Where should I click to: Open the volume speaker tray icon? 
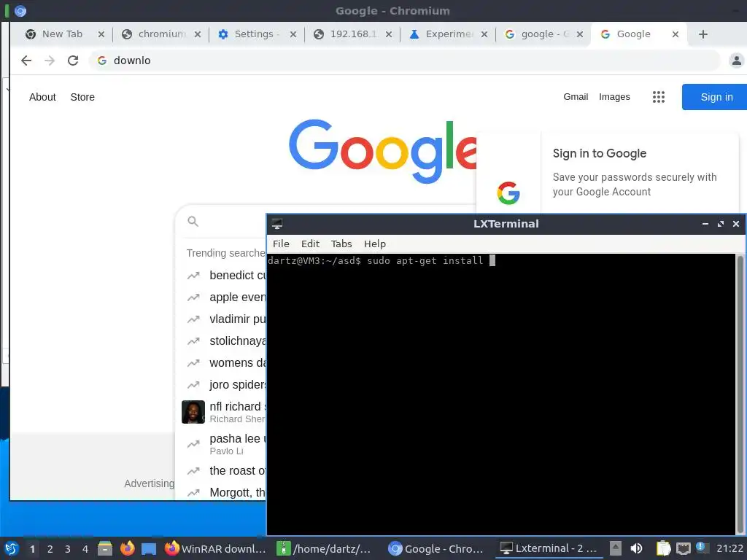pyautogui.click(x=636, y=548)
